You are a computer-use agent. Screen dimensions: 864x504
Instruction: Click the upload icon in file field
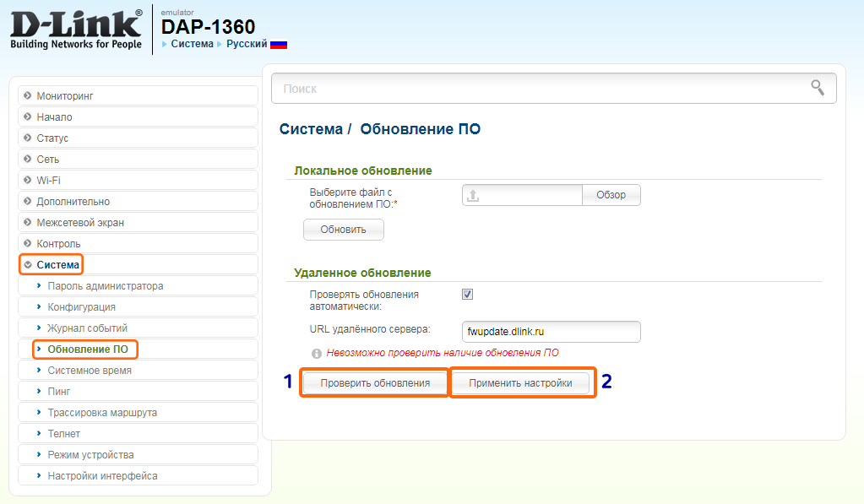474,195
